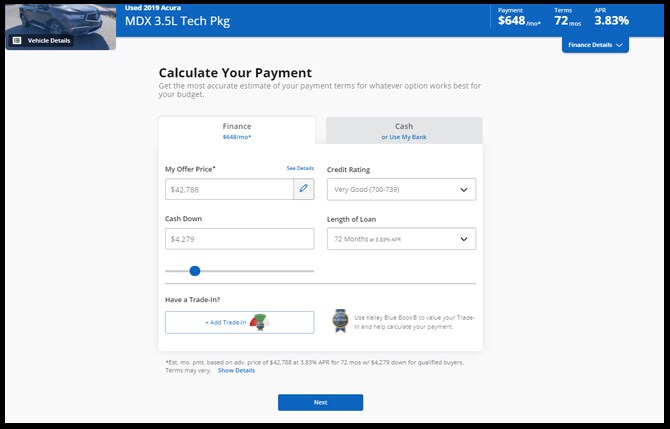Click See Details link above offer price
Image resolution: width=670 pixels, height=429 pixels.
(300, 168)
